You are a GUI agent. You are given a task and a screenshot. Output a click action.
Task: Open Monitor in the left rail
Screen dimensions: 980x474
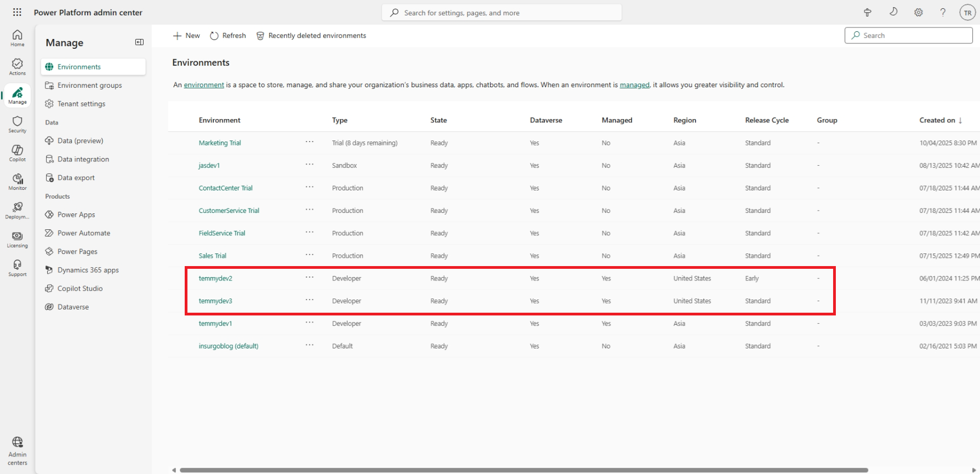(18, 182)
